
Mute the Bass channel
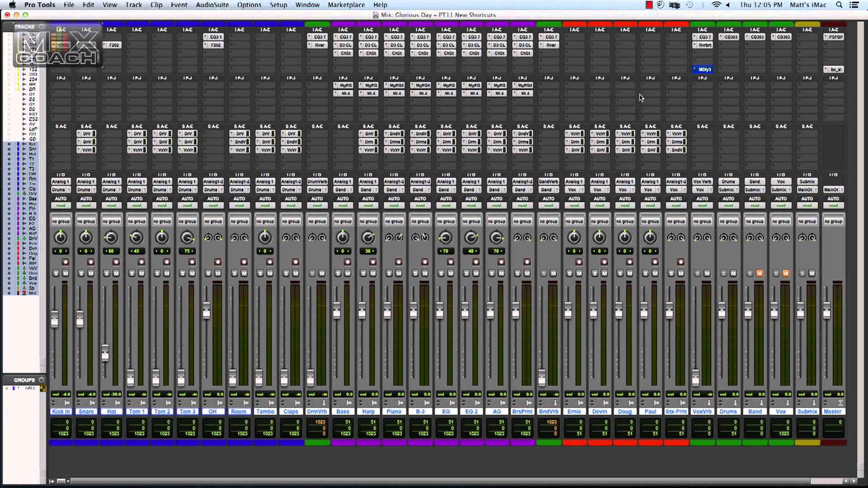tap(348, 273)
